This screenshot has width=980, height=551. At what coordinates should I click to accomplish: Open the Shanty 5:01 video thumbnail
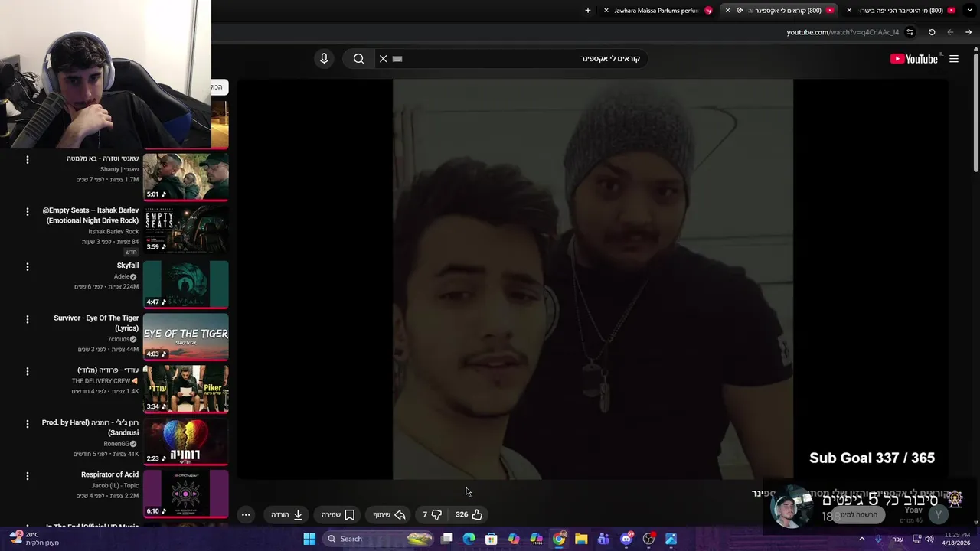(185, 177)
